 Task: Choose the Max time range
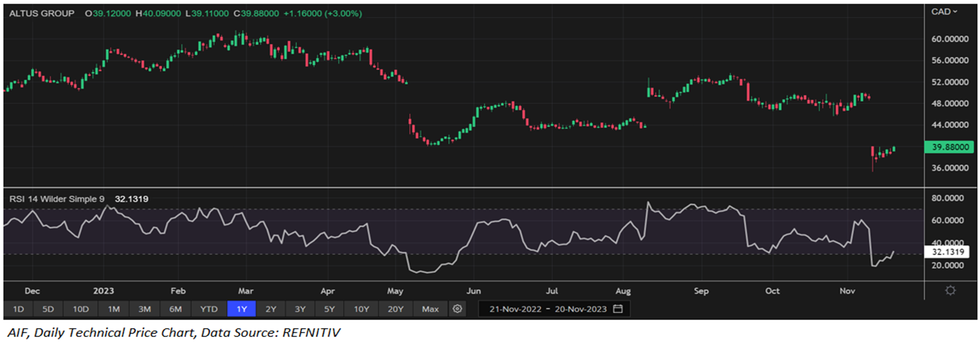tap(430, 309)
